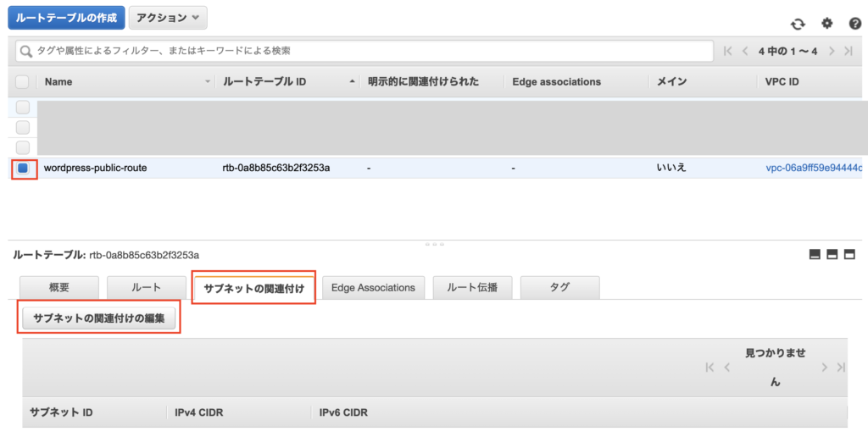Open the Edge Associations tab
868x437 pixels.
click(373, 288)
